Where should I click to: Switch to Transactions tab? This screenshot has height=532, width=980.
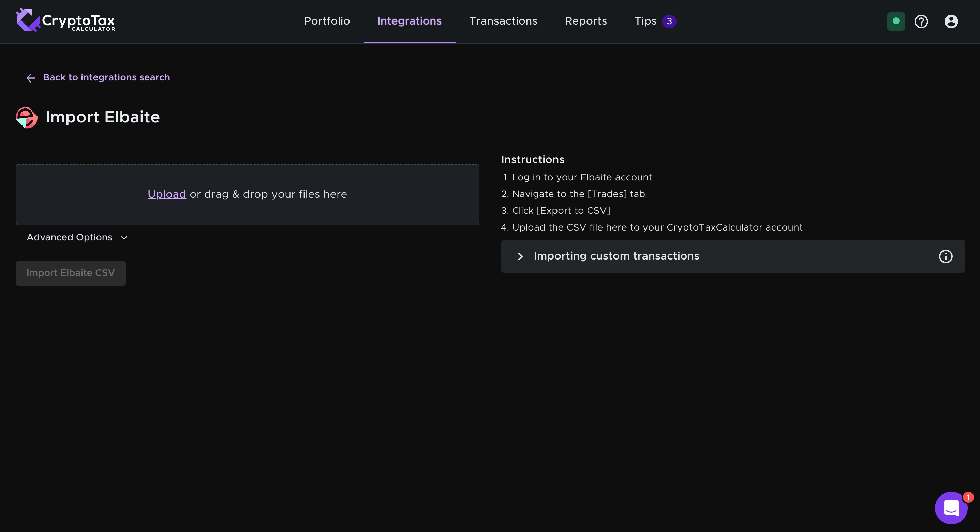[503, 21]
